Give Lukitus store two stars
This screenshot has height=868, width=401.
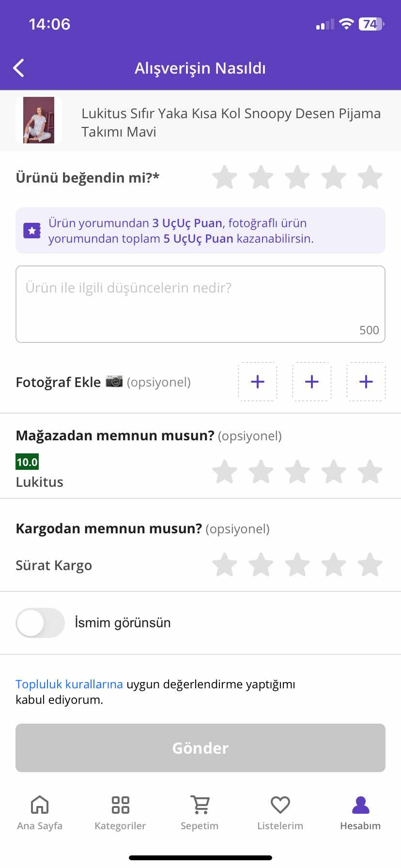(x=261, y=472)
